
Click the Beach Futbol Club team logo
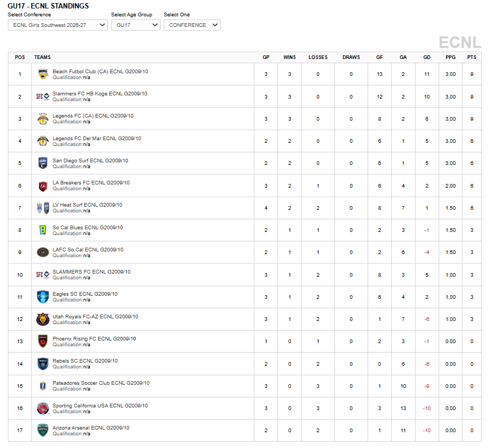pos(43,74)
